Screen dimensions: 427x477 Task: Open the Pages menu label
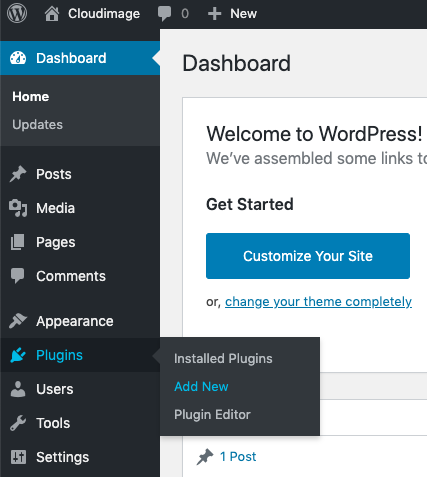pos(56,243)
